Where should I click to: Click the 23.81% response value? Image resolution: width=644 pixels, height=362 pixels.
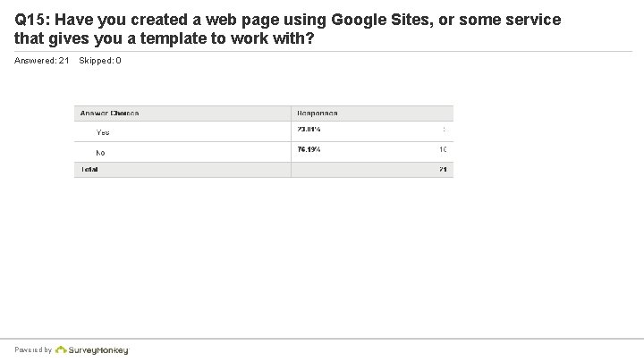[x=309, y=130]
